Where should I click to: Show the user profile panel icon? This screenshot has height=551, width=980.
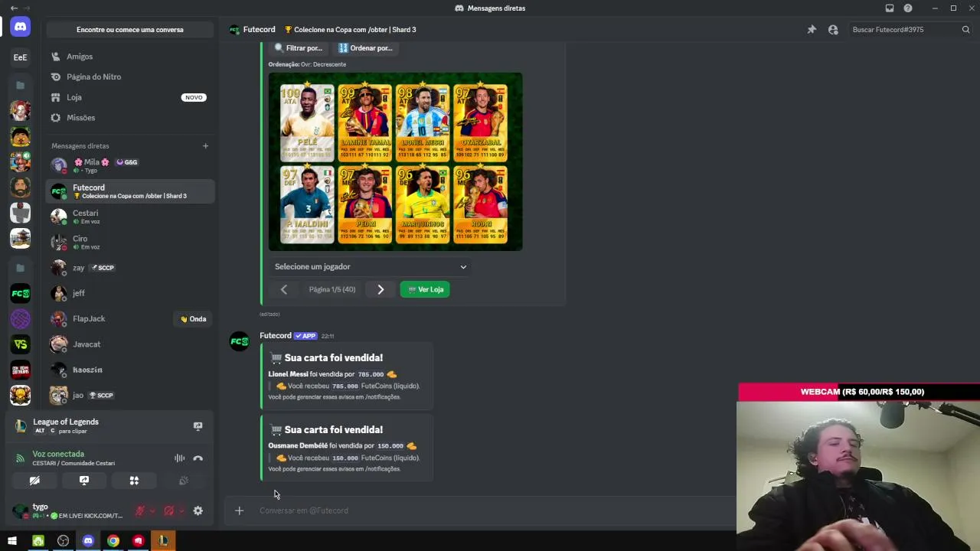pos(833,30)
